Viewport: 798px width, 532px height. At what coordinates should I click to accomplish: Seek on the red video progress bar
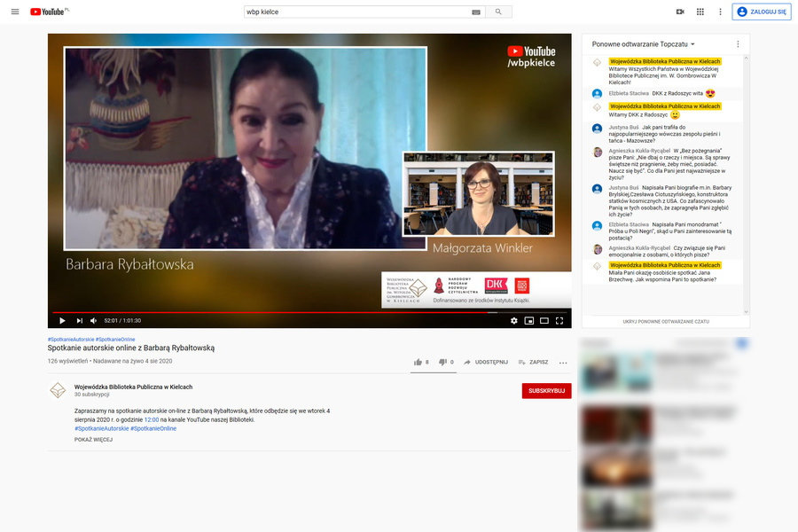(x=309, y=312)
